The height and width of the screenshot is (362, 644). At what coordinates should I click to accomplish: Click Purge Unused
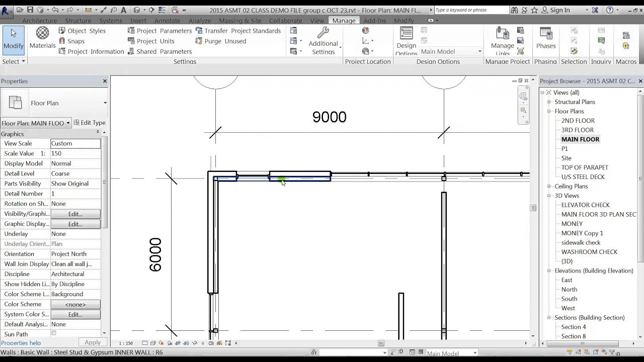pos(220,41)
